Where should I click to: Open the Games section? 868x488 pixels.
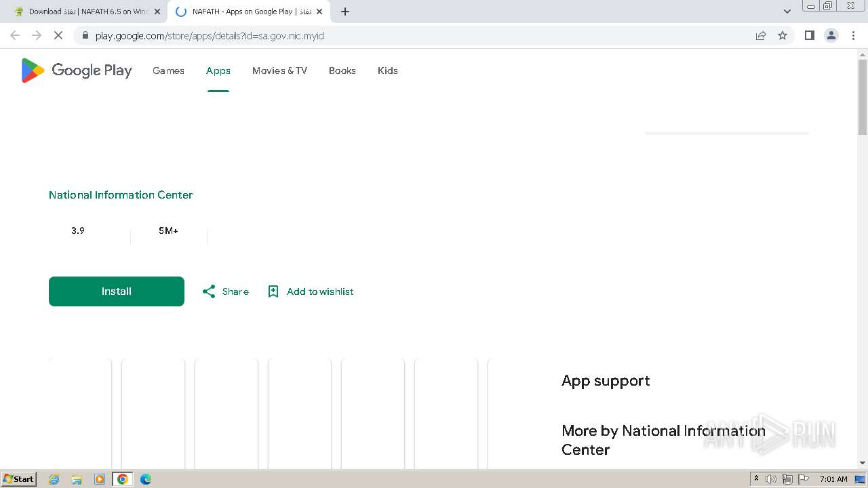click(x=168, y=70)
